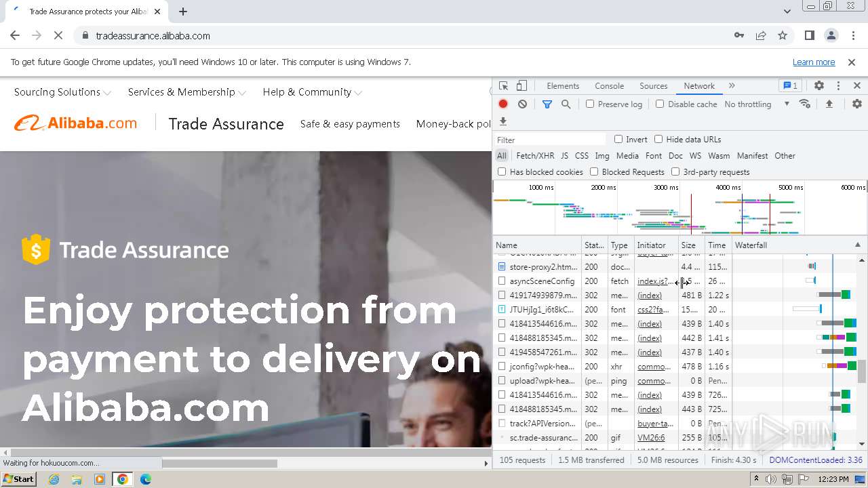This screenshot has width=868, height=488.
Task: Show more DevTools tabs chevron
Action: coord(732,86)
